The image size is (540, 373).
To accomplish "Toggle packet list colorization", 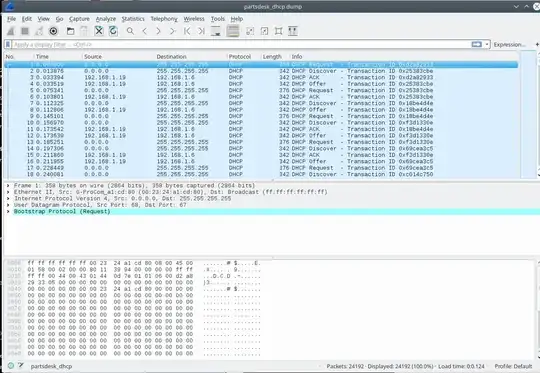I will (233, 31).
